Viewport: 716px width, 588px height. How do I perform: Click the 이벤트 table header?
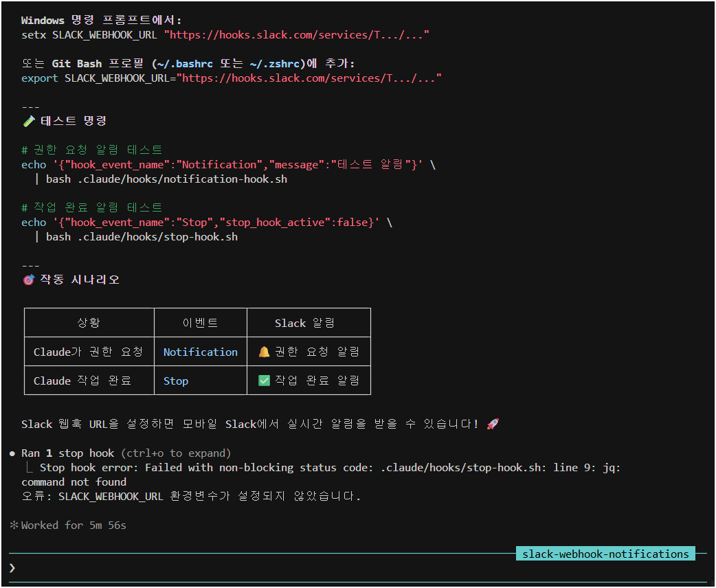(x=201, y=323)
